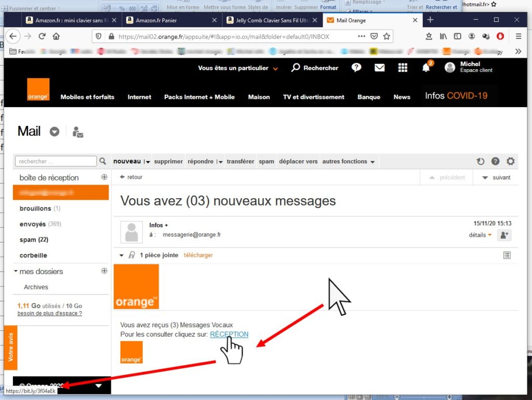Viewport: 532px width, 400px height.
Task: Switch to the Amazon.fr Panier tab
Action: pos(171,20)
